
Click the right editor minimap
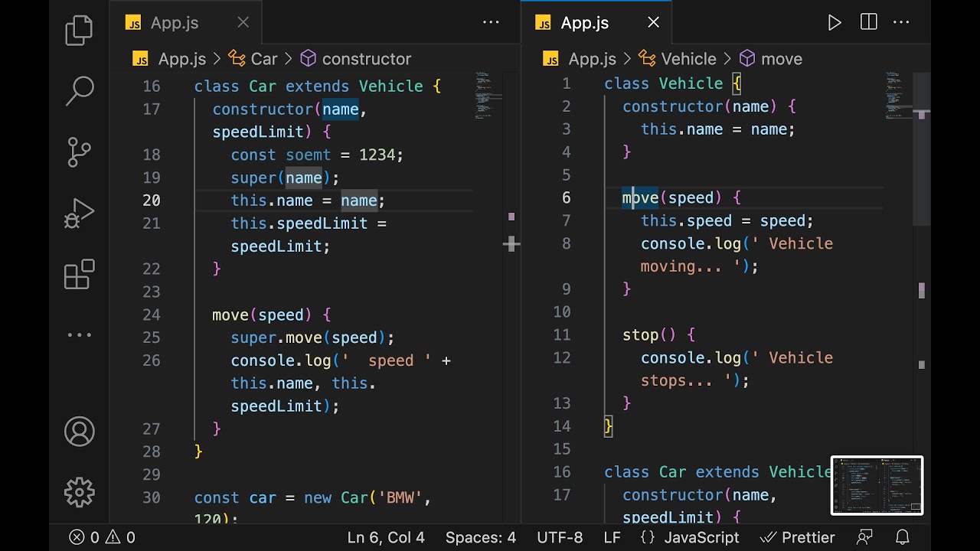point(897,96)
